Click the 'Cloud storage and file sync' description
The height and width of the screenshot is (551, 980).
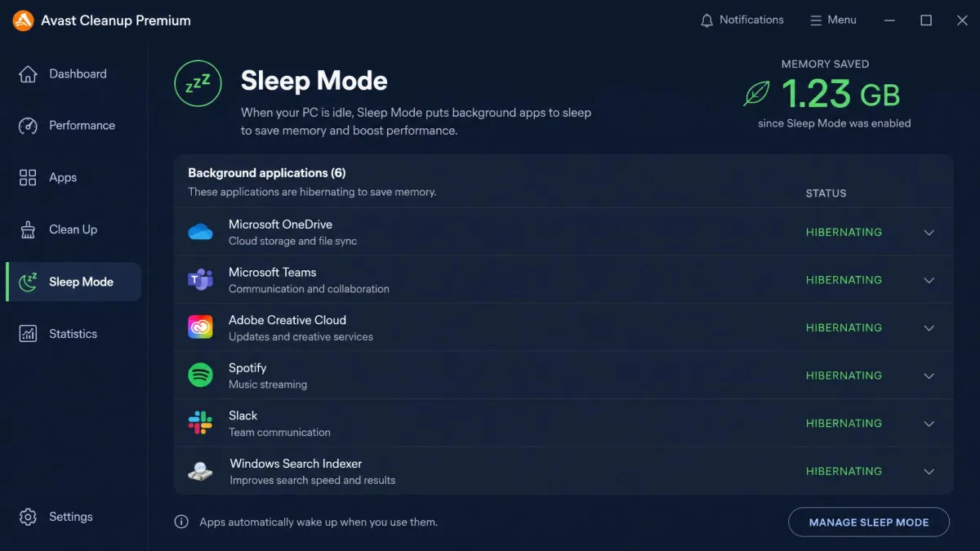click(292, 242)
